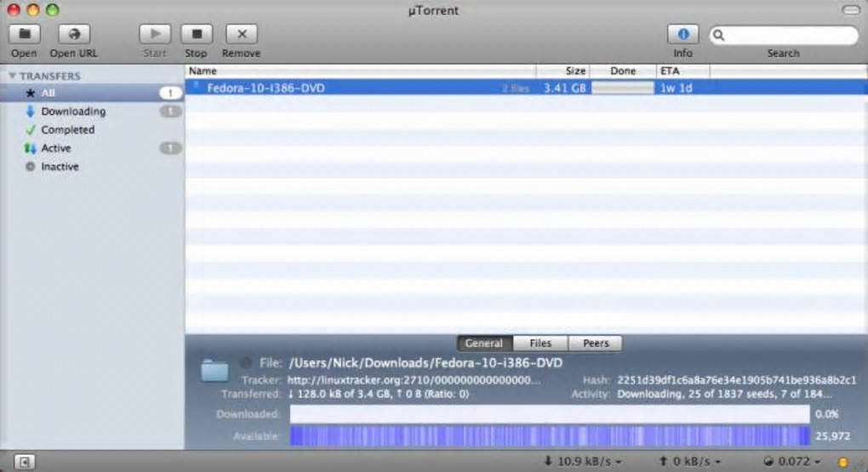Click the torrent Hash value
The width and height of the screenshot is (868, 472).
click(x=737, y=380)
